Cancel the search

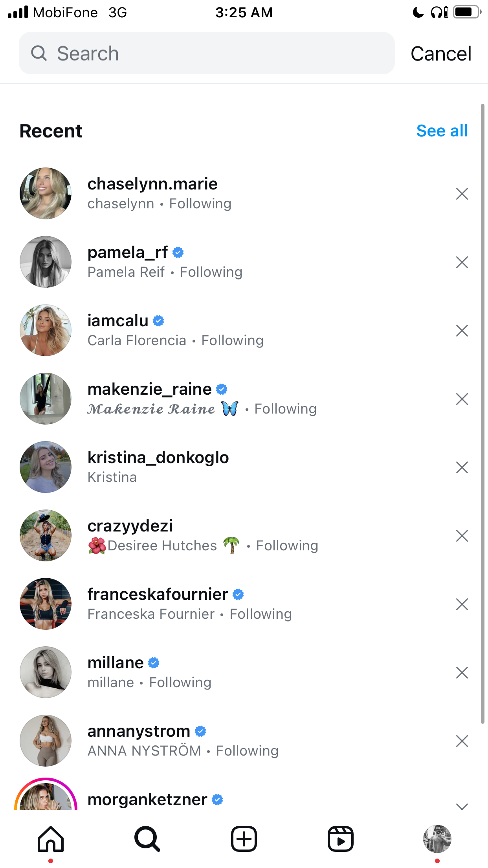coord(441,54)
